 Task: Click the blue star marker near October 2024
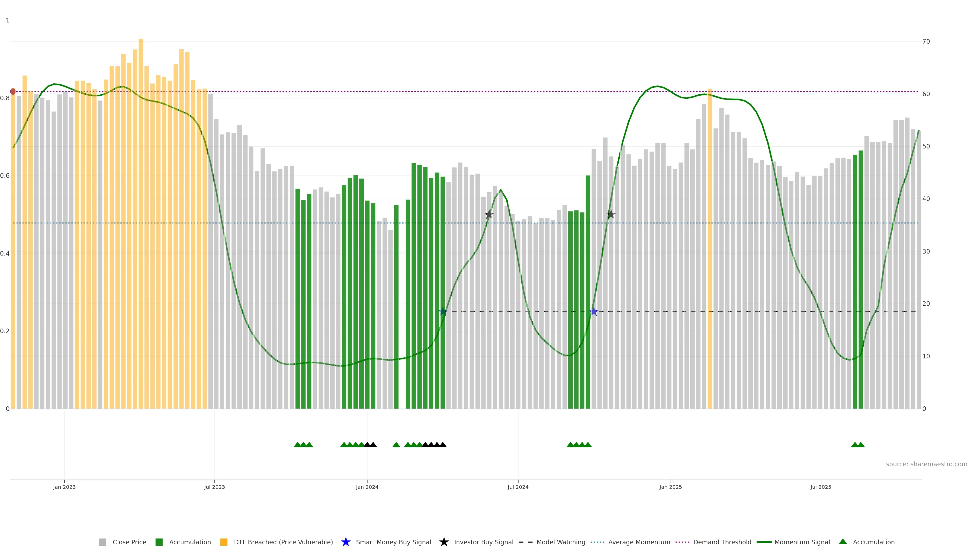(593, 311)
